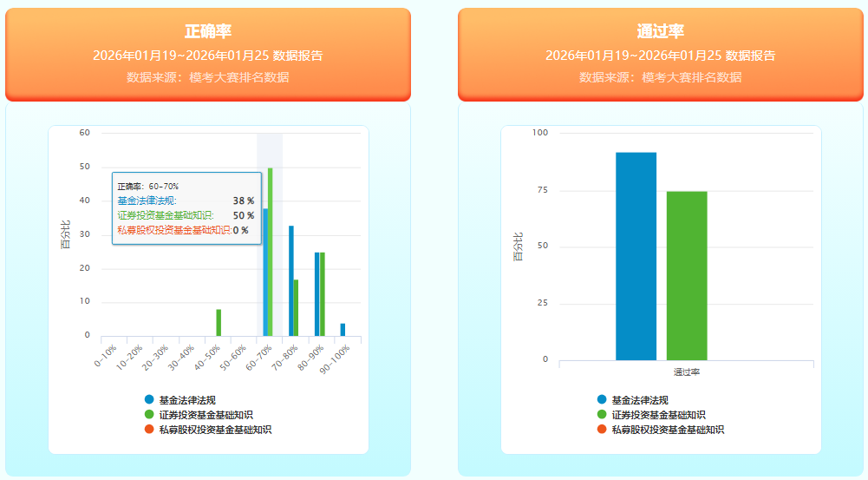Viewport: 868px width, 480px height.
Task: Click the blue 通过率 bar
Action: tap(636, 256)
